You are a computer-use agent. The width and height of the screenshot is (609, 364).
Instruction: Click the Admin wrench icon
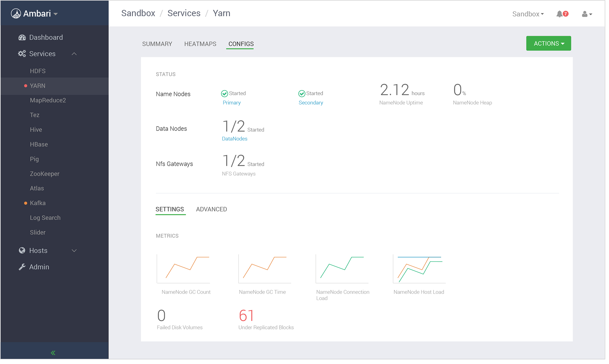point(22,267)
